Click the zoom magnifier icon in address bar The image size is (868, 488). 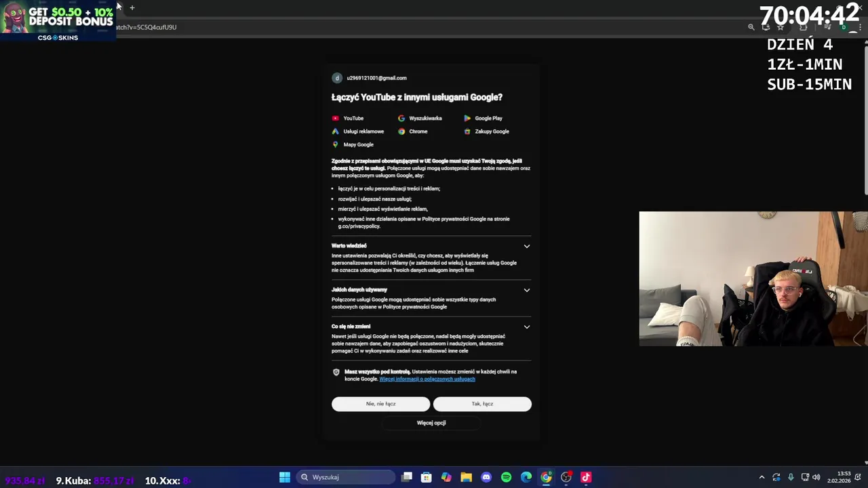pos(751,27)
